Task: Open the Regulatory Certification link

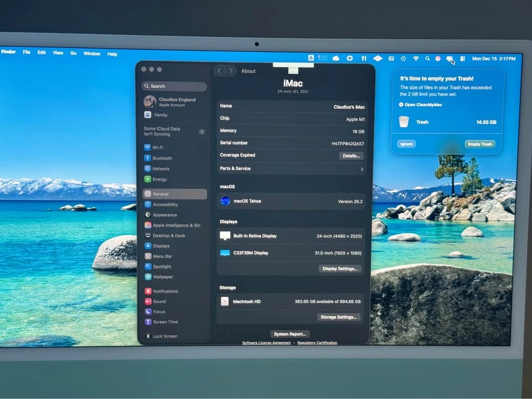Action: (317, 342)
